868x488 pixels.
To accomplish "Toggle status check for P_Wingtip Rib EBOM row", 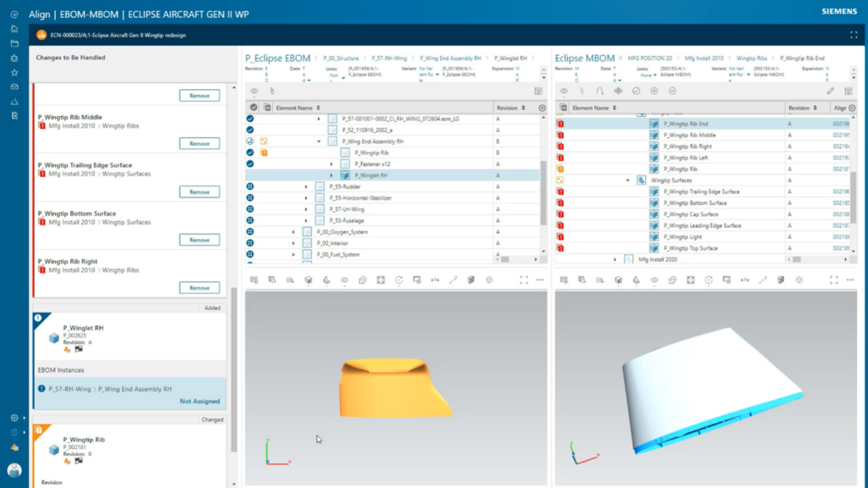I will click(x=250, y=152).
